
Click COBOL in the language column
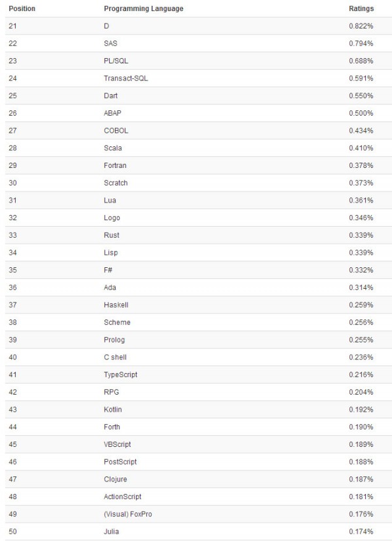click(x=116, y=131)
